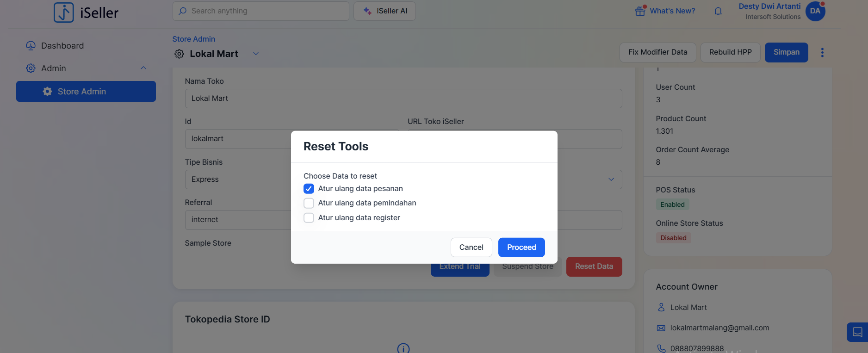Check Atur ulang data pemindahan
The width and height of the screenshot is (868, 353).
pyautogui.click(x=309, y=203)
